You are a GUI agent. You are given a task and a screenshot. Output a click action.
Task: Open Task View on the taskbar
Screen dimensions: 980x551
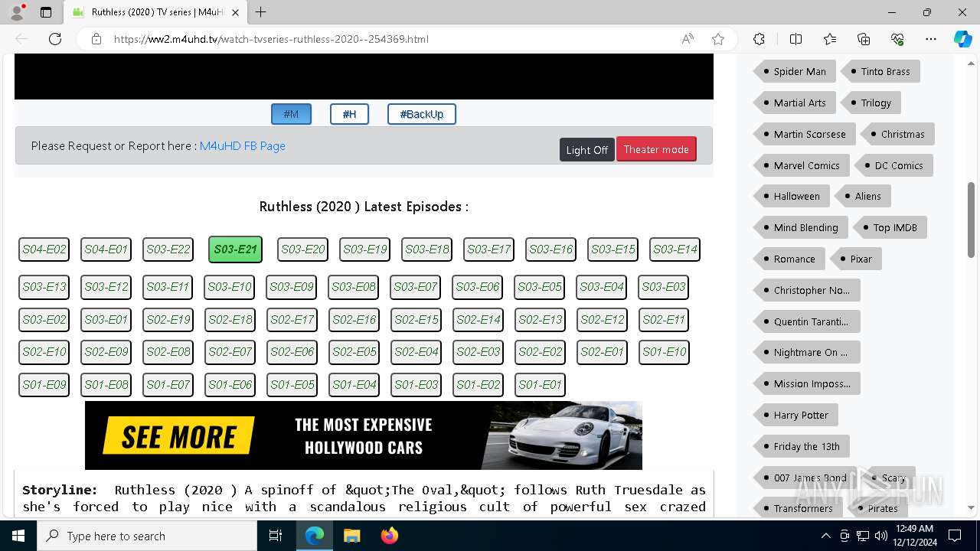276,536
